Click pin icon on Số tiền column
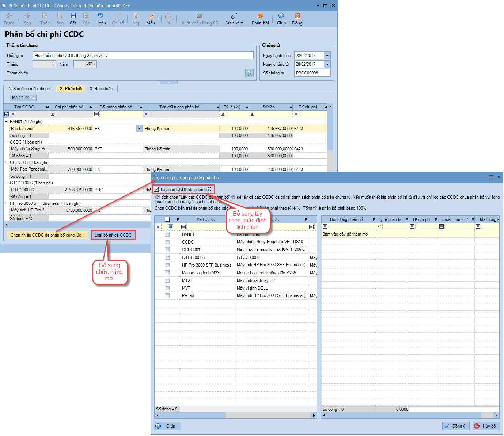Screen dimensions: 504x436 coord(291,107)
